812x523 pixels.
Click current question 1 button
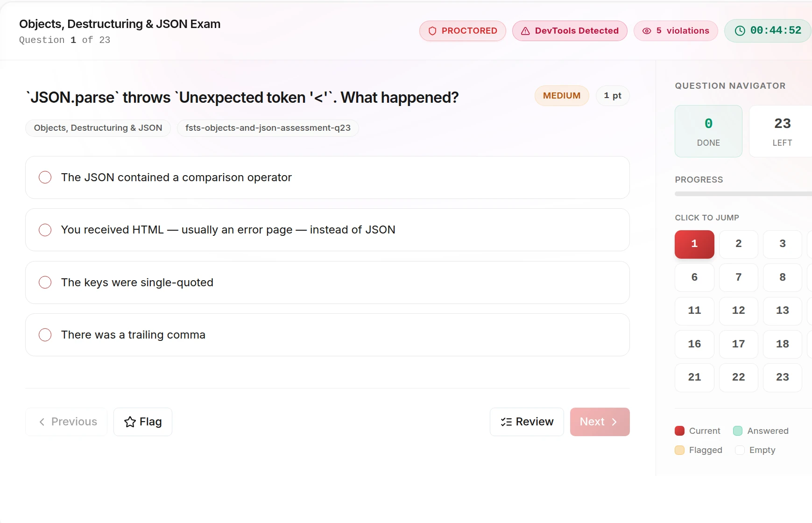click(x=694, y=244)
